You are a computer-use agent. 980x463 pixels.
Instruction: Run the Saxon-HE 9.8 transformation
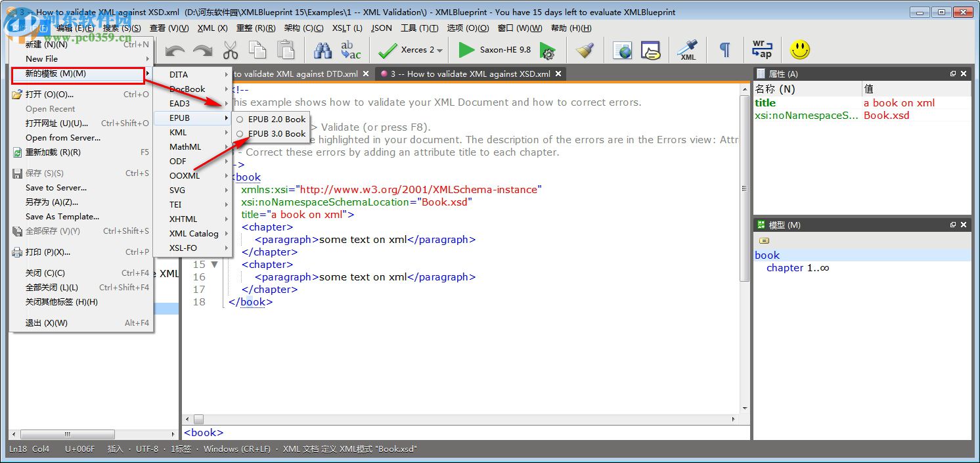tap(466, 50)
